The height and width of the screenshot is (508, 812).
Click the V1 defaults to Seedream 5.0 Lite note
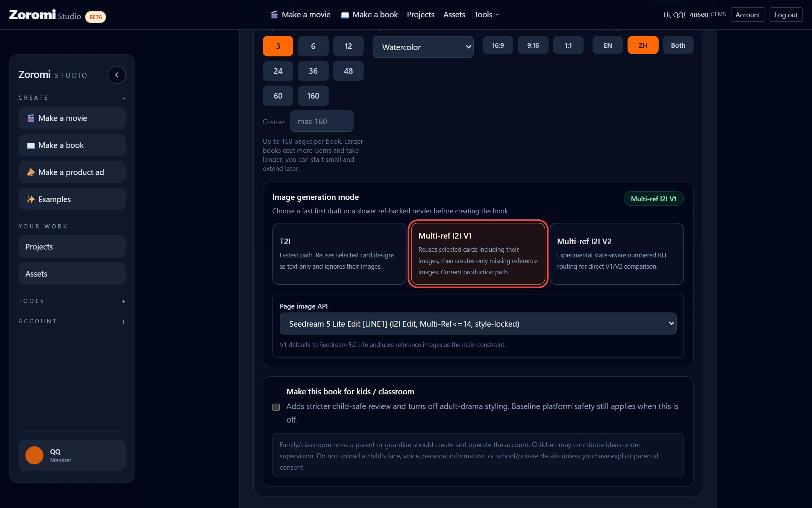coord(392,344)
